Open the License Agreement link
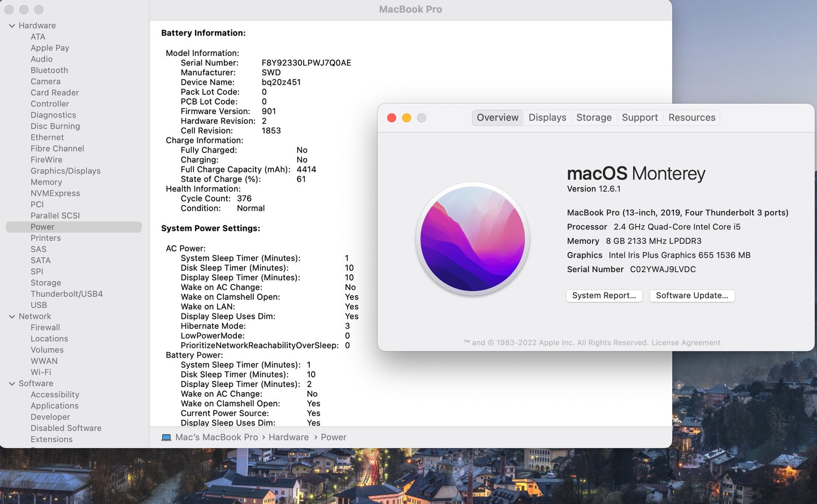 click(x=686, y=342)
